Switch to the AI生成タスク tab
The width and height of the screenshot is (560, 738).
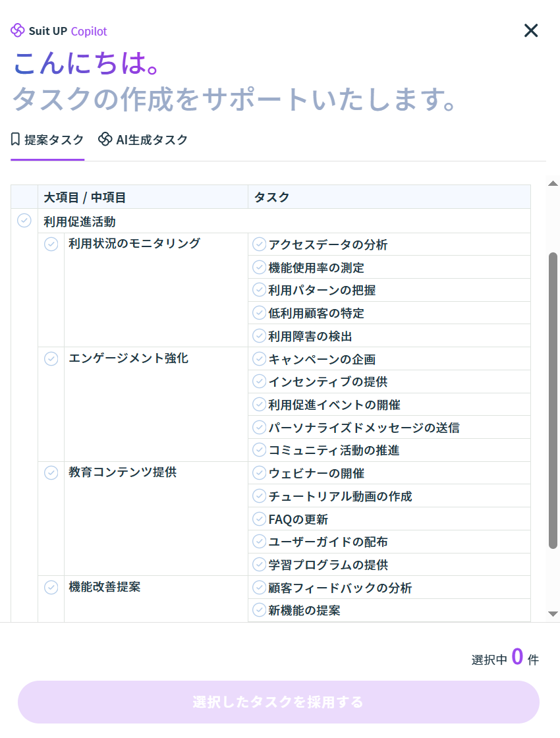point(143,140)
